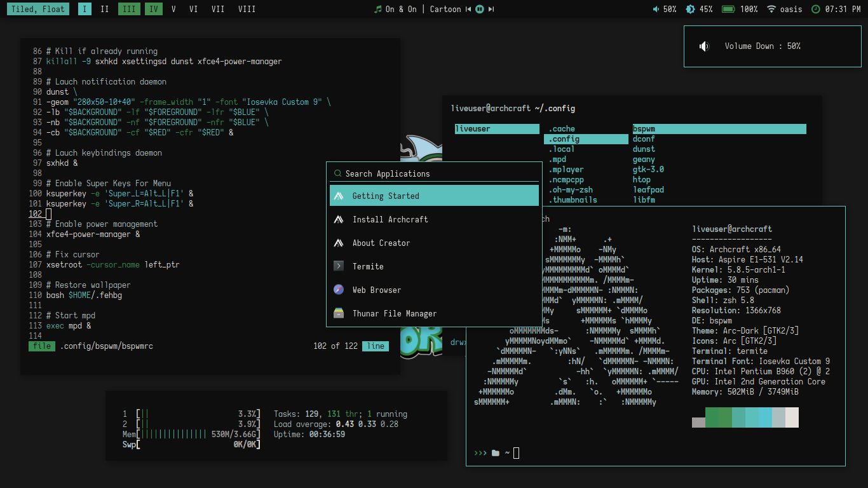The width and height of the screenshot is (868, 488).
Task: Click the Archcraft logo beside Getting Started
Action: (339, 196)
